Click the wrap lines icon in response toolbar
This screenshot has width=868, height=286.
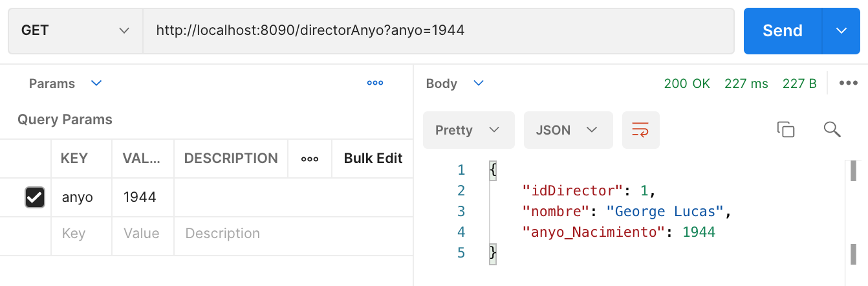(x=640, y=130)
